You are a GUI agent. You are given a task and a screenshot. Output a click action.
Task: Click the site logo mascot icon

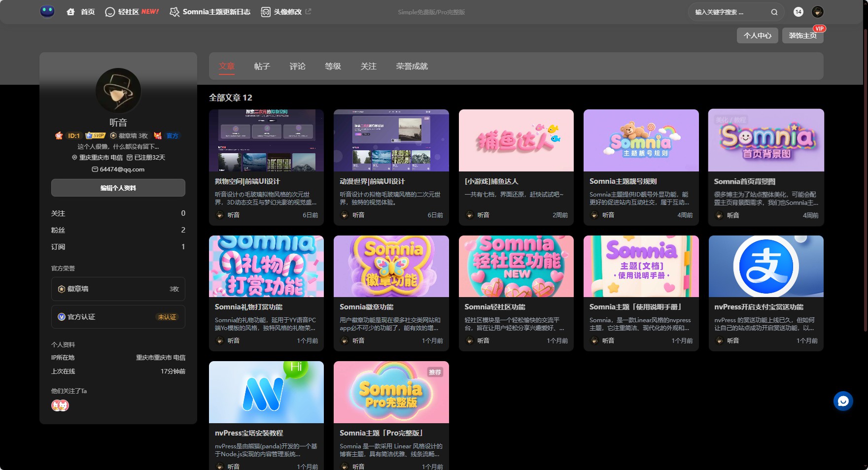point(47,11)
